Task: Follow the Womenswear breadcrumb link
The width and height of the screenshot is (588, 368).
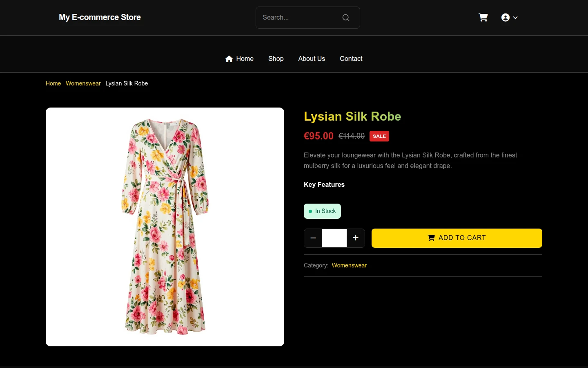Action: 83,83
